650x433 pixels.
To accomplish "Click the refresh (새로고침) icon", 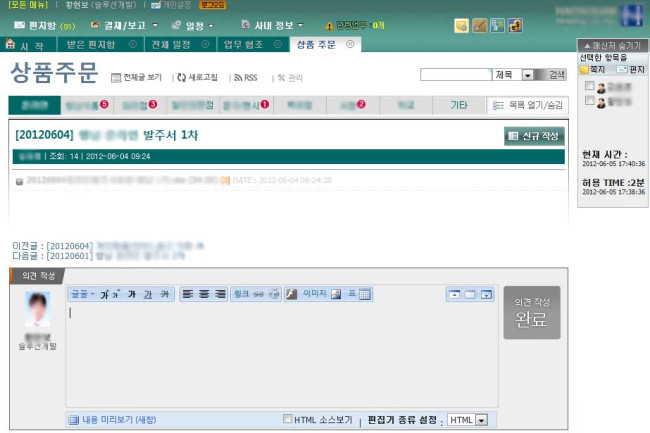I will click(180, 77).
